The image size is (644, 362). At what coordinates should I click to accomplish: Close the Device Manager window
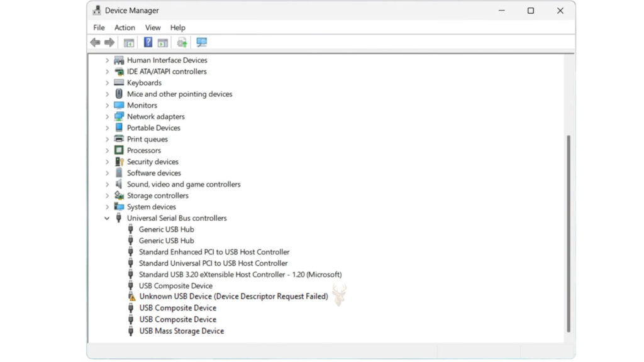560,11
